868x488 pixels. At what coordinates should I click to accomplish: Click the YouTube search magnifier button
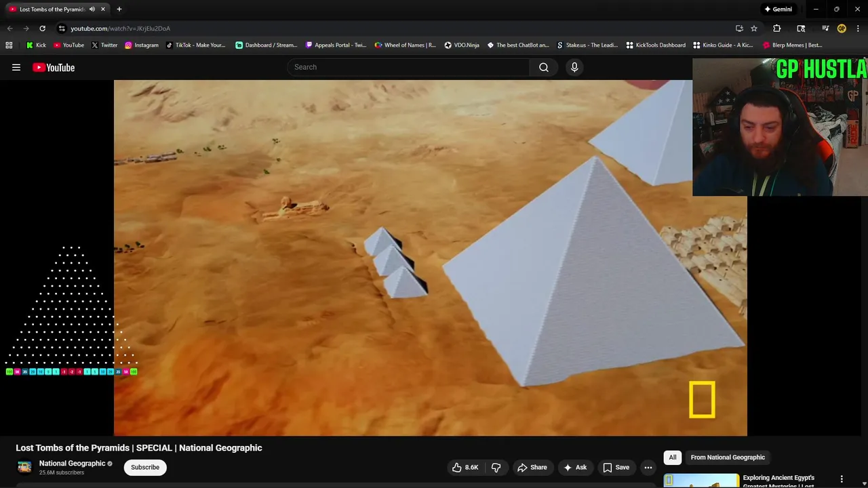(x=544, y=67)
